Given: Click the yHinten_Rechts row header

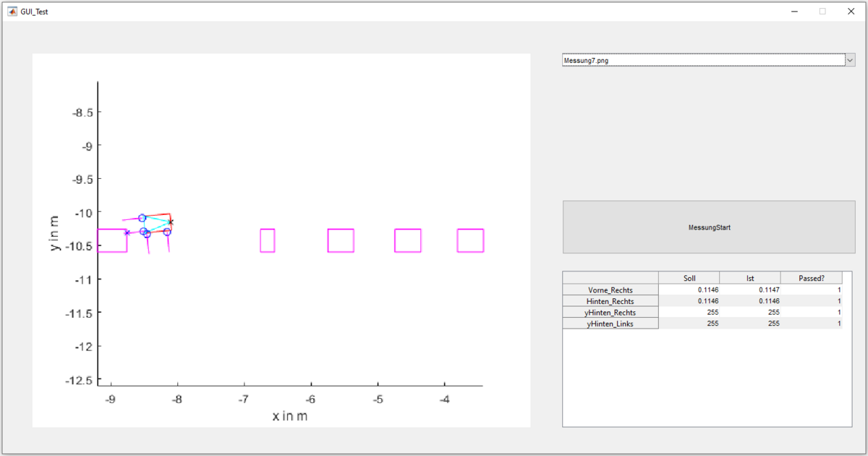Looking at the screenshot, I should tap(610, 312).
